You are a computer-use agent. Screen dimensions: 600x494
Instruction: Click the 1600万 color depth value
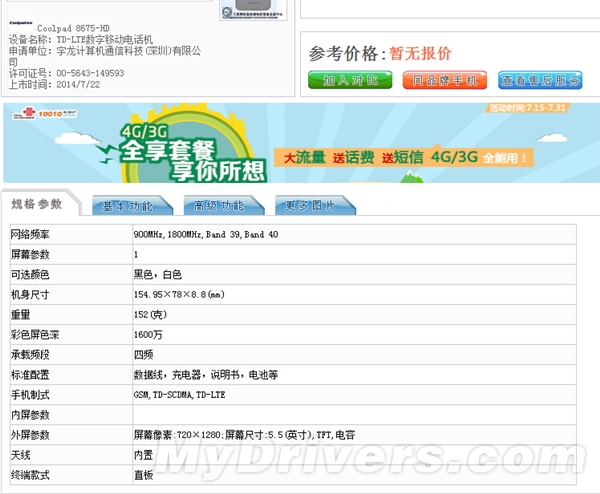(x=148, y=335)
